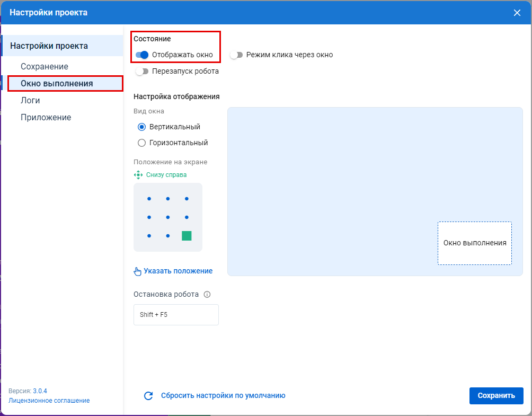Screen dimensions: 532x416
Task: Click Сбросить настройки по умолчанию link
Action: tap(223, 396)
